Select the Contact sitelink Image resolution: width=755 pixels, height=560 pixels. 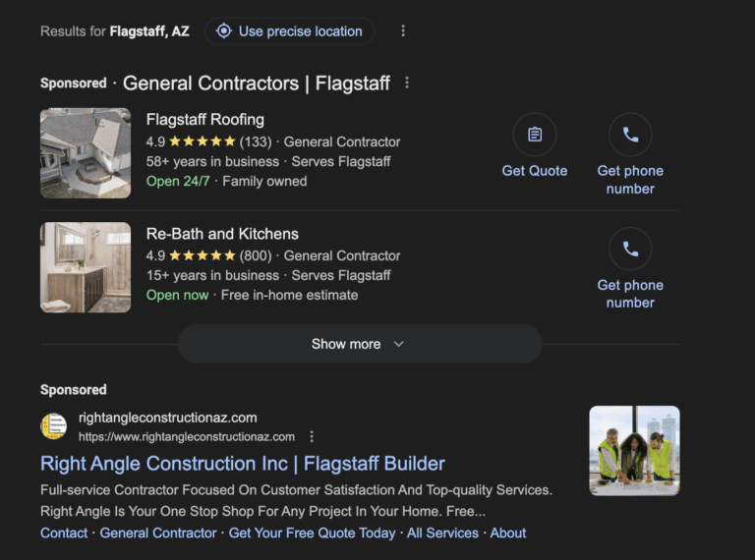tap(64, 532)
